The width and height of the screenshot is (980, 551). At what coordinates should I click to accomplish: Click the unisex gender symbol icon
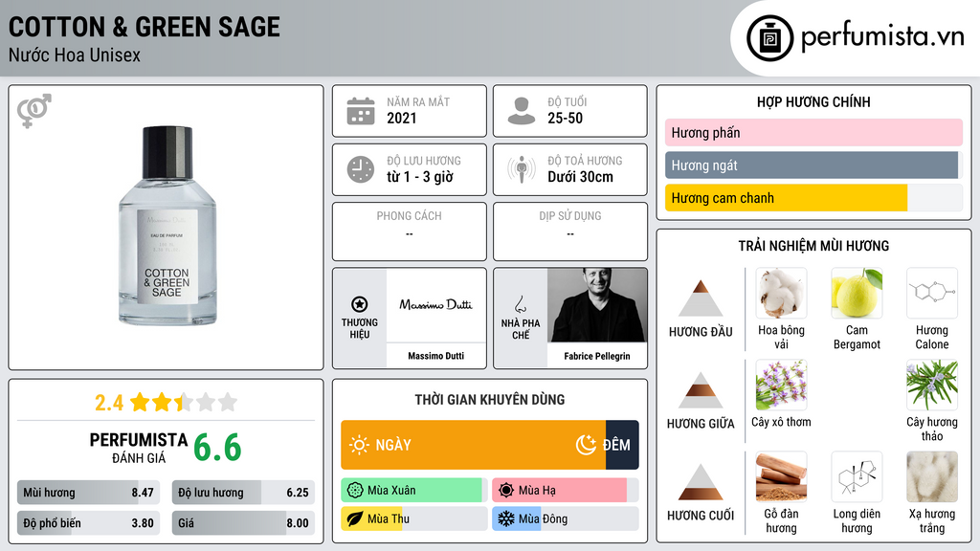(34, 111)
